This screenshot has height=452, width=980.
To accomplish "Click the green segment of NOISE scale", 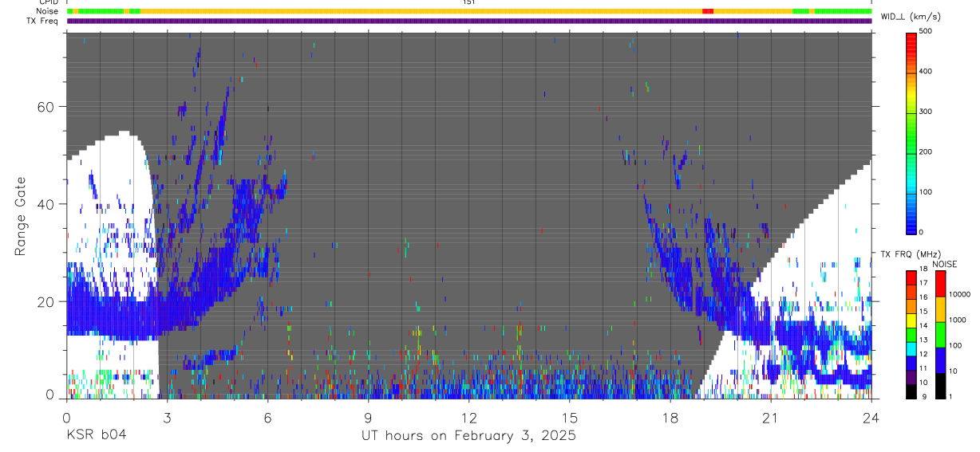I will pyautogui.click(x=941, y=334).
